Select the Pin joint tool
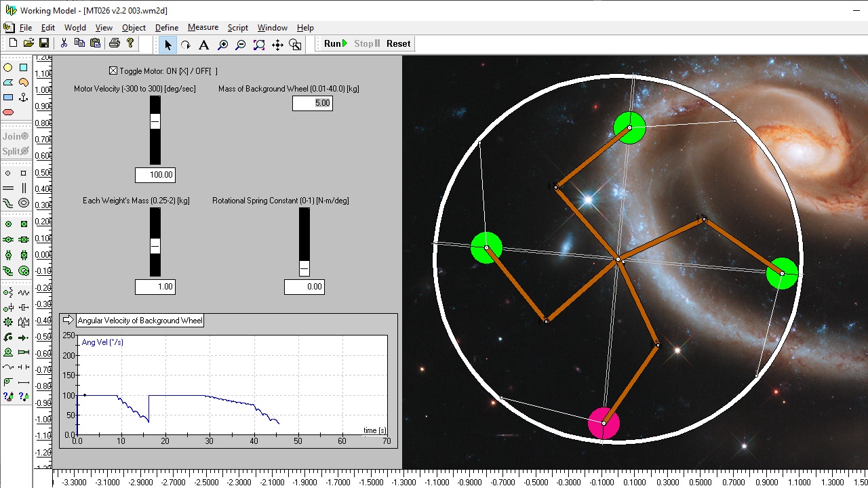The width and height of the screenshot is (868, 488). coord(8,223)
